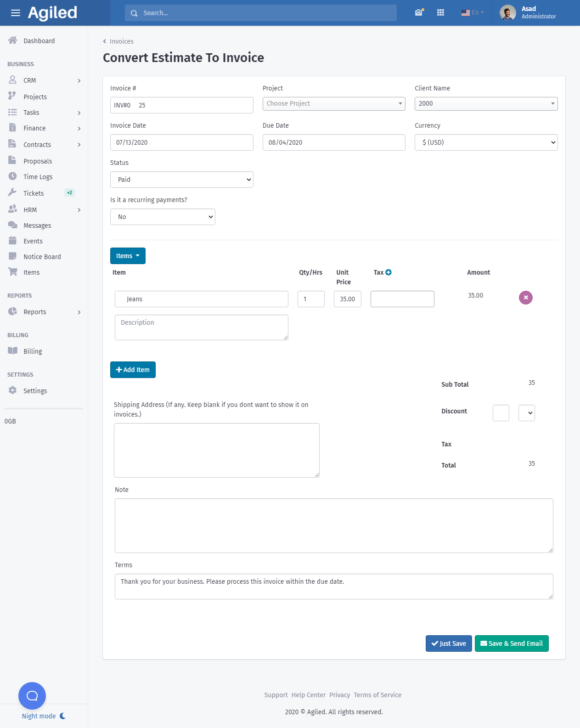Click the Settings gear in sidebar
The height and width of the screenshot is (728, 580).
[13, 390]
